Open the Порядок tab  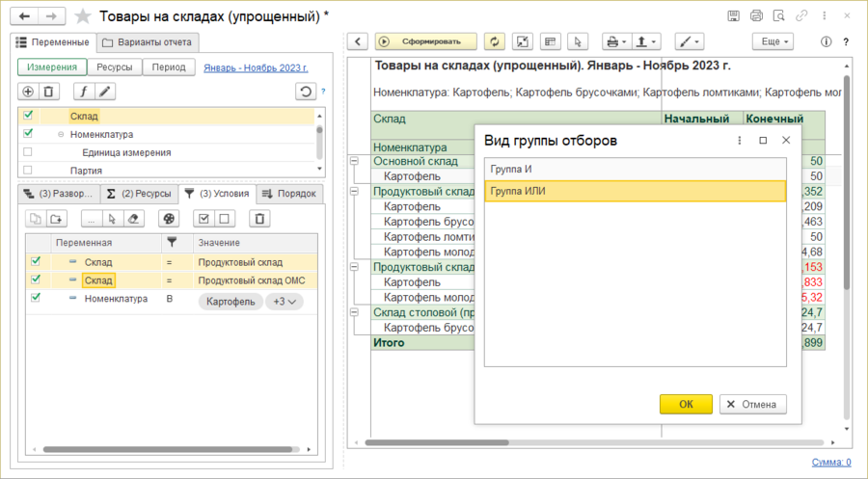pyautogui.click(x=290, y=193)
